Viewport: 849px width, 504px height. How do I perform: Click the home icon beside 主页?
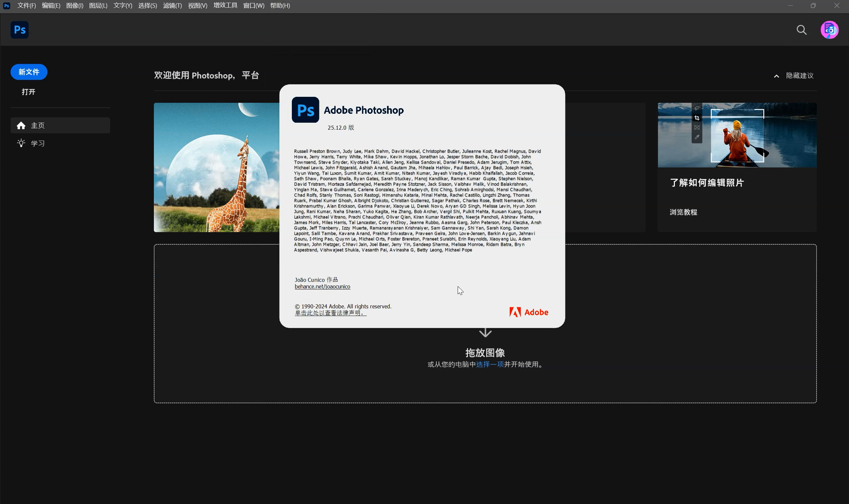click(x=21, y=126)
